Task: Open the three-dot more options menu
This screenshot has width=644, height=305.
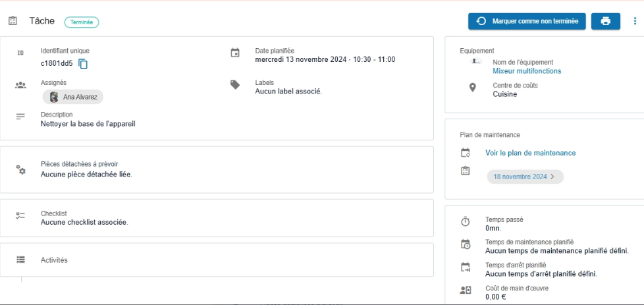Action: click(635, 21)
